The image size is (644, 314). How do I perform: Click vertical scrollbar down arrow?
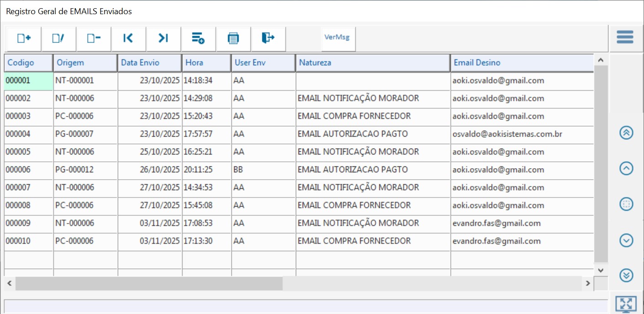click(601, 271)
